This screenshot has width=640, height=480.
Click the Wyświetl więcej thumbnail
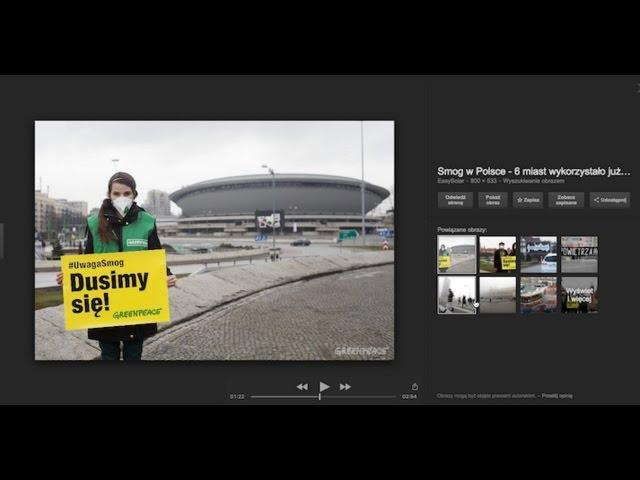coord(579,295)
